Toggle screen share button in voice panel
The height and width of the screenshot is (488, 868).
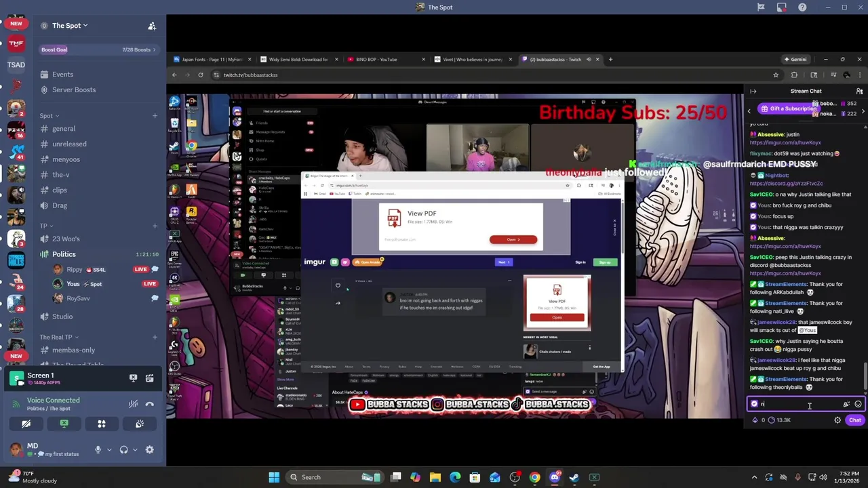64,424
